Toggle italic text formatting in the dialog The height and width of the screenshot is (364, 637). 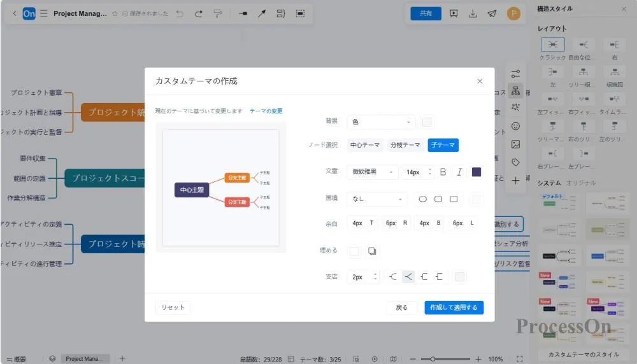(459, 172)
